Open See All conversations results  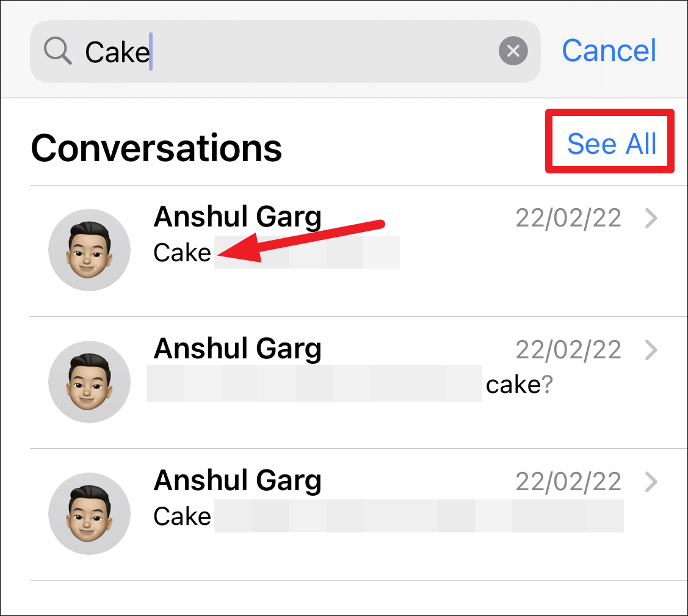pyautogui.click(x=611, y=143)
